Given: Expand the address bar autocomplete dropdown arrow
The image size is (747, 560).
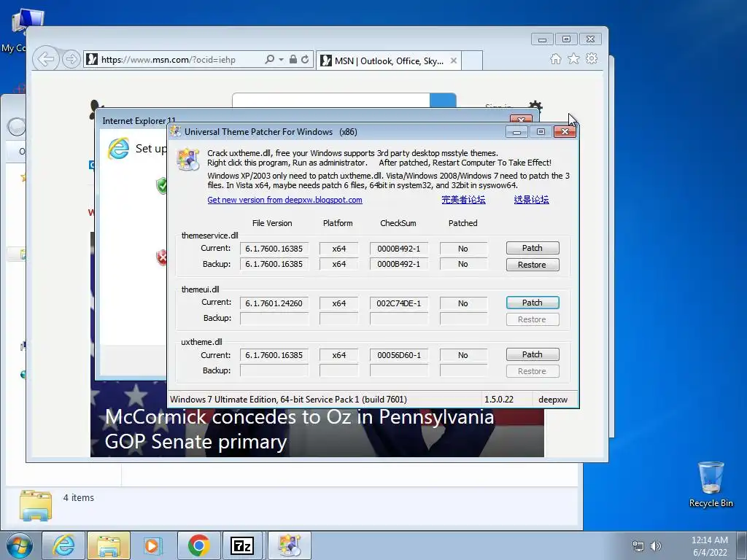Looking at the screenshot, I should pyautogui.click(x=281, y=60).
